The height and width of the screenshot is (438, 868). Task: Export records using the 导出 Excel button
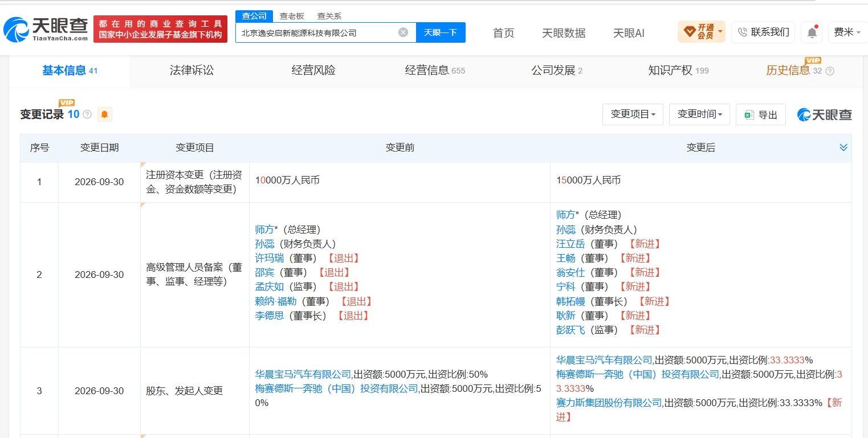761,114
